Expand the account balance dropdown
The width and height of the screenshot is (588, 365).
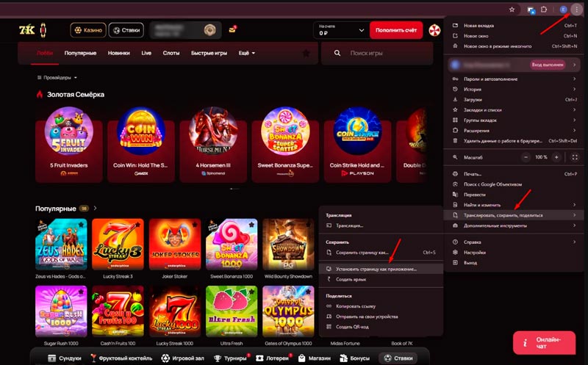[360, 30]
